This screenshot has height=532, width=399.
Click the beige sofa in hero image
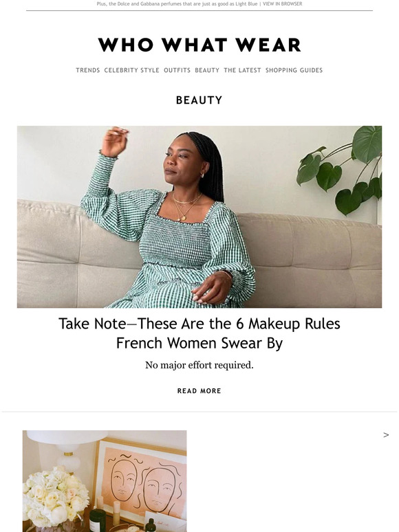pyautogui.click(x=305, y=258)
